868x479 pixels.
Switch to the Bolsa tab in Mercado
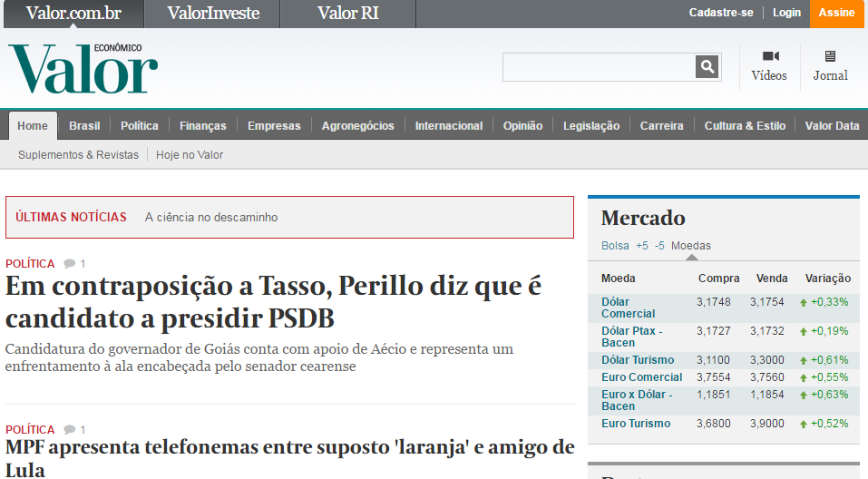pos(615,246)
